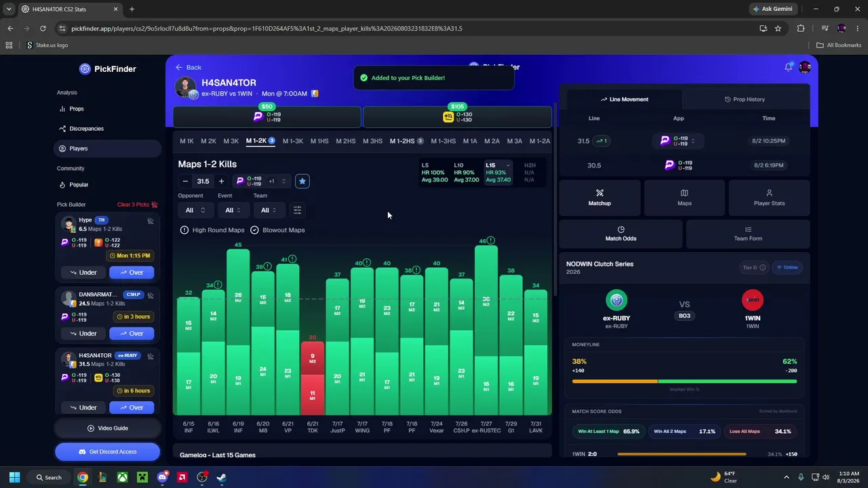The height and width of the screenshot is (488, 868).
Task: Expand app odds dropdown in 31.5 row
Action: (x=692, y=141)
